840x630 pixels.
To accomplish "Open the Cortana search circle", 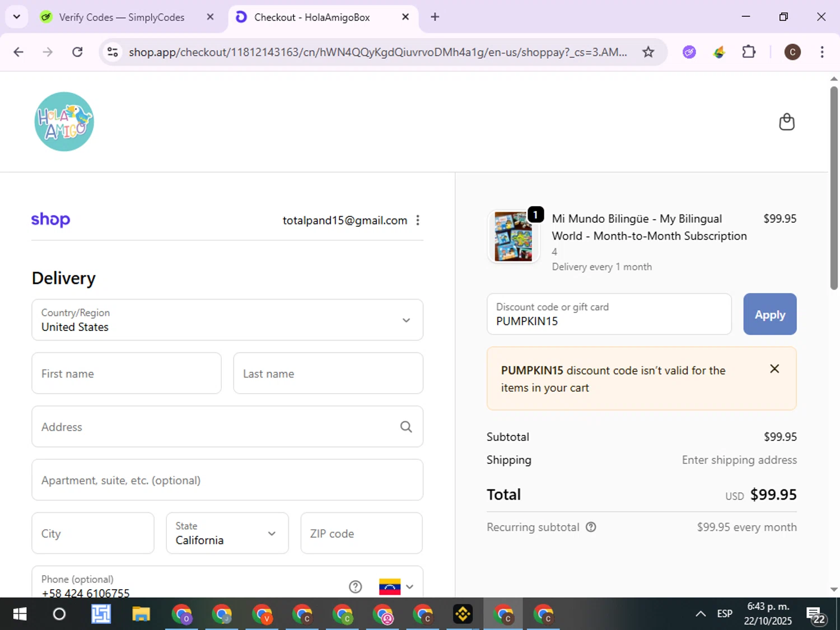I will (x=59, y=614).
